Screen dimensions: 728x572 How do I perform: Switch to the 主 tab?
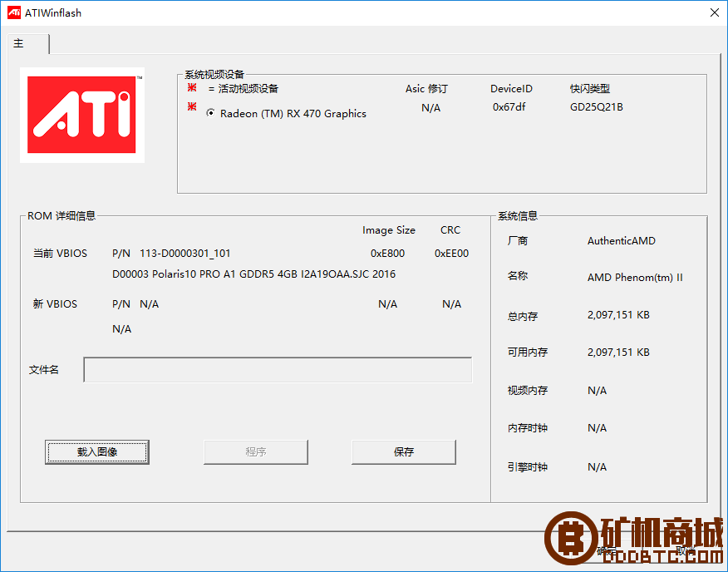pyautogui.click(x=27, y=44)
